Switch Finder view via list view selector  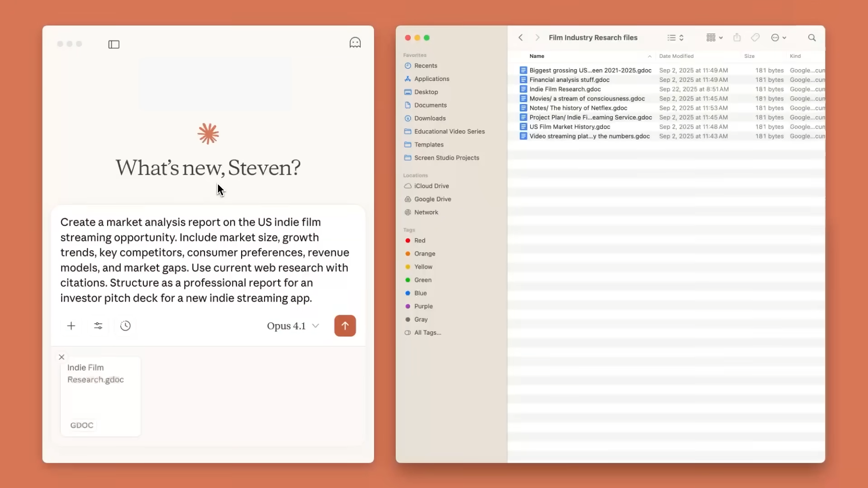click(675, 38)
